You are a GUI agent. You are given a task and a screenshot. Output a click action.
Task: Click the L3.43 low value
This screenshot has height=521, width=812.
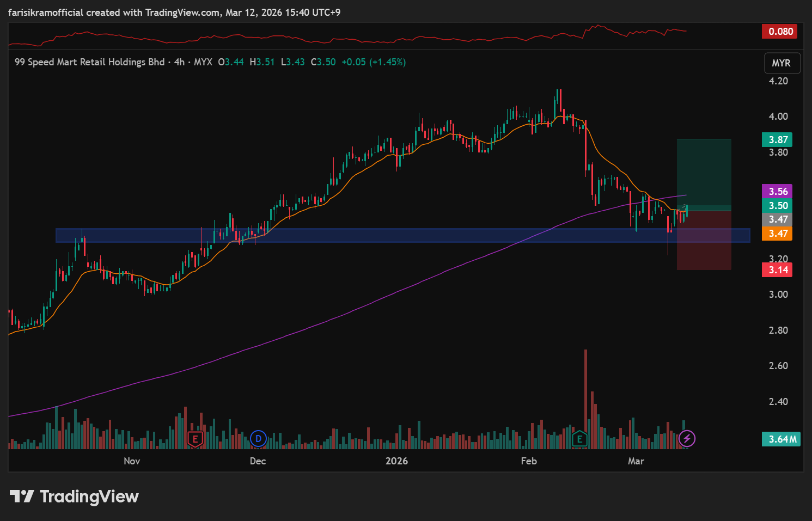[293, 62]
